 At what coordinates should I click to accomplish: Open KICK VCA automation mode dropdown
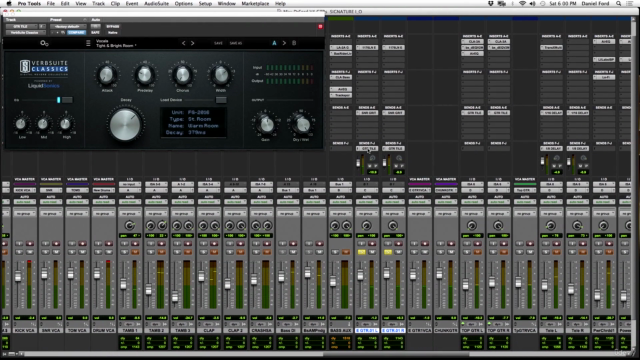tap(24, 202)
